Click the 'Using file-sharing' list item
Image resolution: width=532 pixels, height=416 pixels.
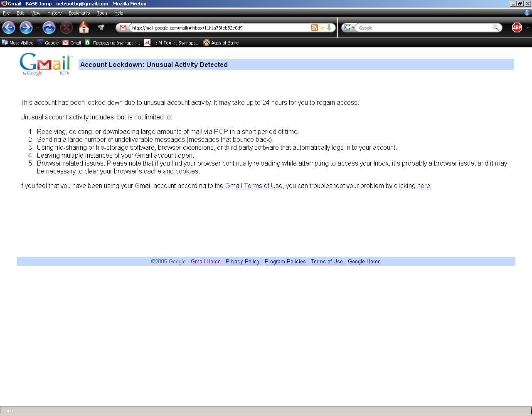click(217, 147)
